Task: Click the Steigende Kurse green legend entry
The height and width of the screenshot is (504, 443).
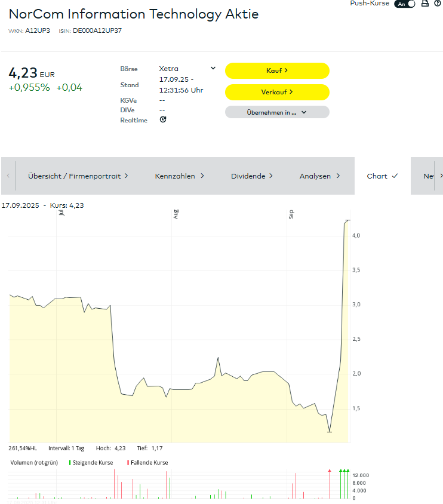Action: pos(91,463)
